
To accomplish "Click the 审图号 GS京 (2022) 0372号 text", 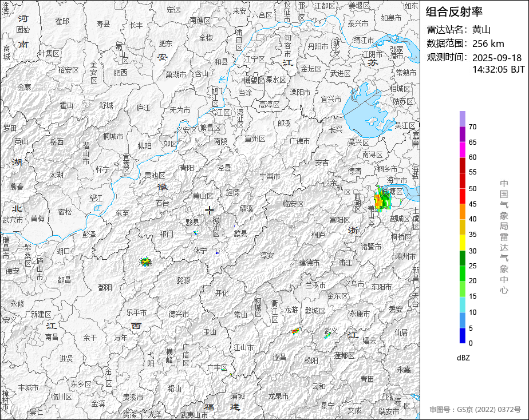I will (x=475, y=410).
